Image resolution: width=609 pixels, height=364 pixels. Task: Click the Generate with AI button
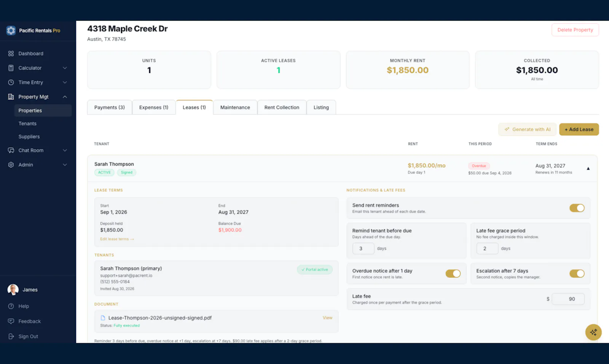(x=527, y=129)
